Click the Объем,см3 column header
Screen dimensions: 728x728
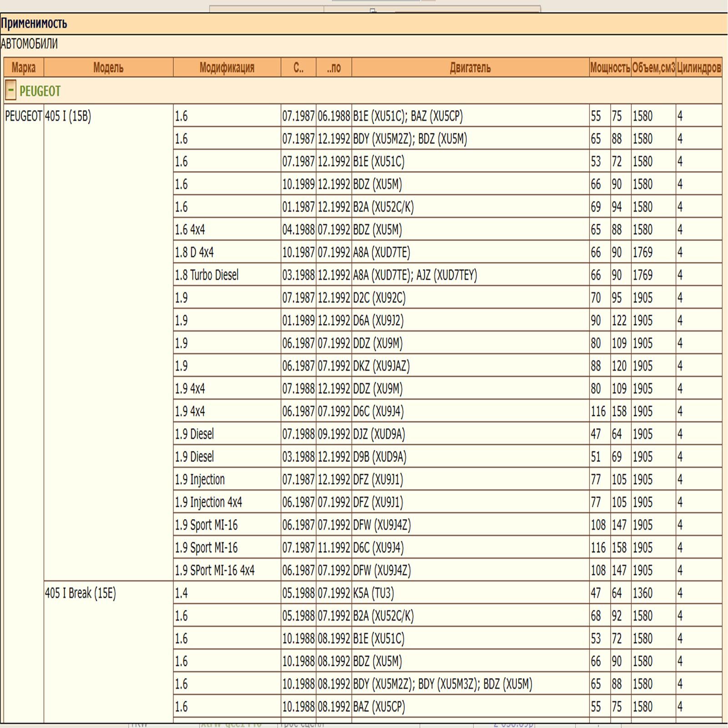[653, 68]
